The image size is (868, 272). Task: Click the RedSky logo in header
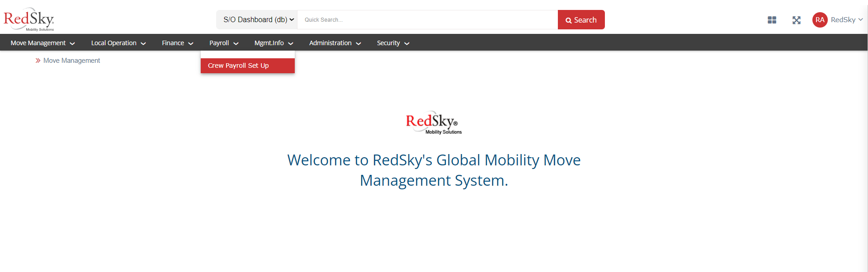[x=29, y=19]
